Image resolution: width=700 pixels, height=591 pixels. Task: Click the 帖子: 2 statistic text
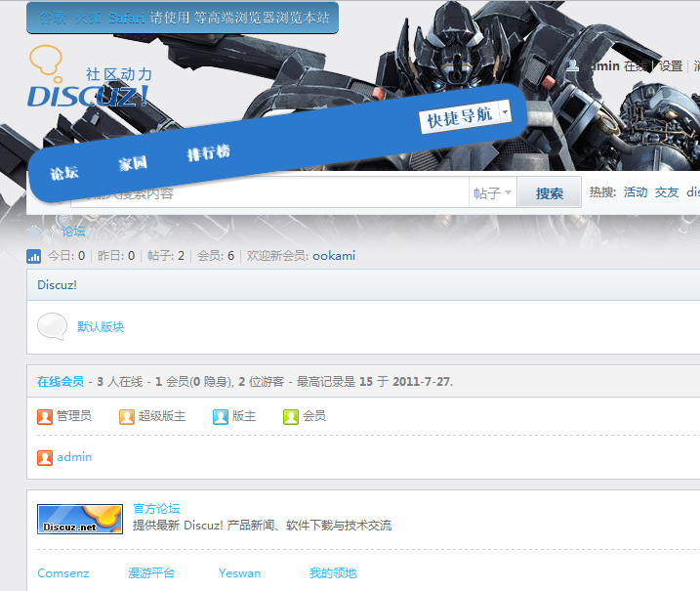pyautogui.click(x=166, y=256)
